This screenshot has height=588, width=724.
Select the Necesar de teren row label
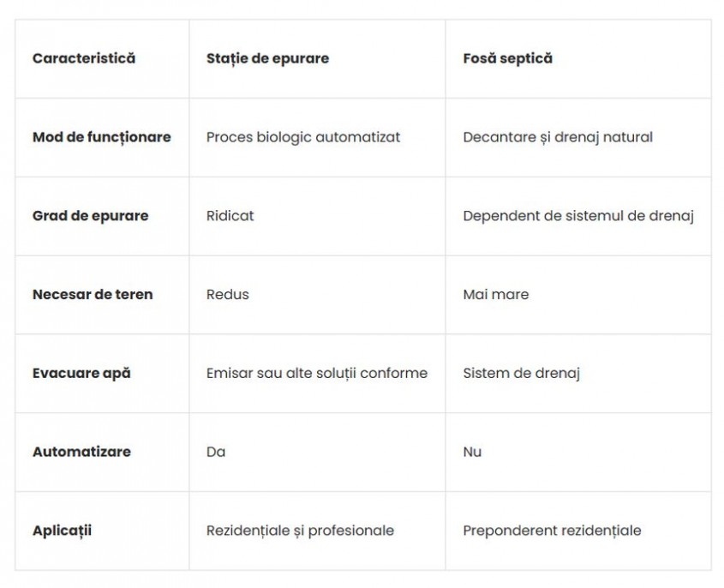point(93,294)
